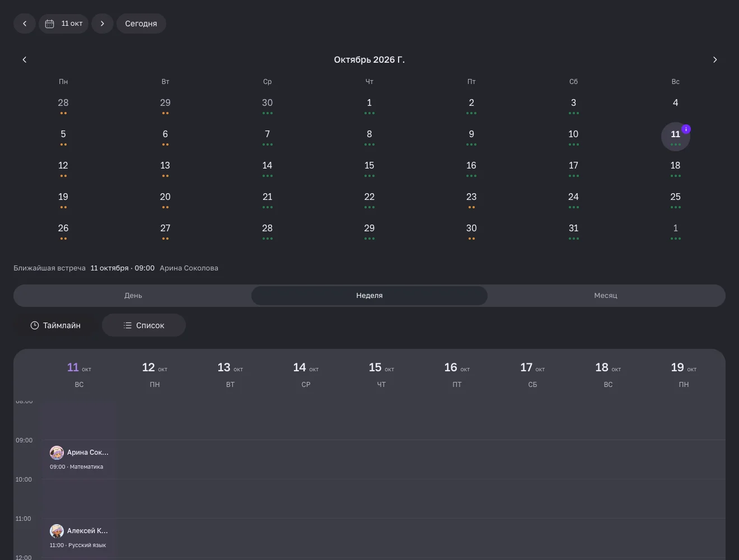Click the purple info badge on day 11

[x=686, y=129]
